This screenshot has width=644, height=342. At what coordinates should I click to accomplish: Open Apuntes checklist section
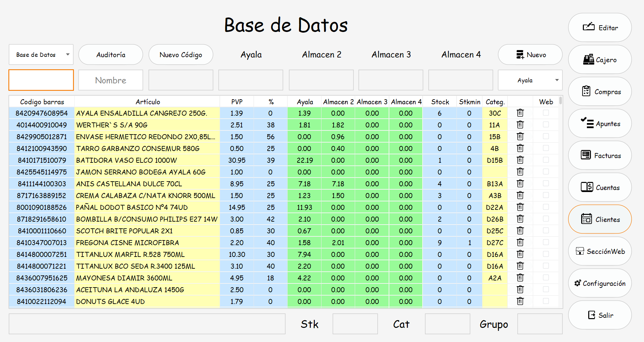click(600, 123)
